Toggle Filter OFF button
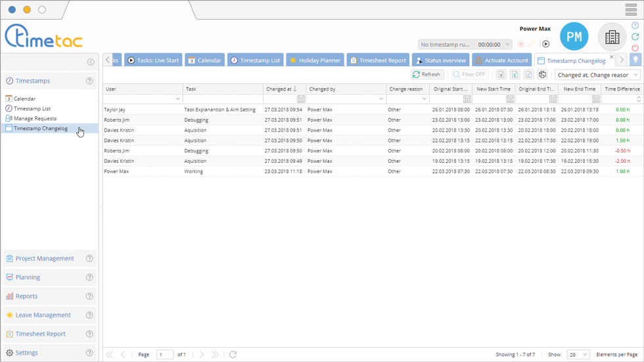The height and width of the screenshot is (362, 644). (x=469, y=74)
